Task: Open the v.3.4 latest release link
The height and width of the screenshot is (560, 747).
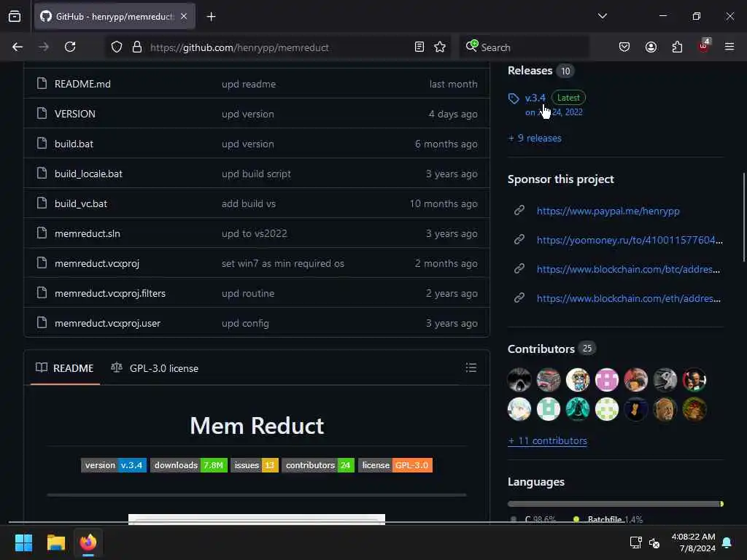Action: [x=535, y=98]
